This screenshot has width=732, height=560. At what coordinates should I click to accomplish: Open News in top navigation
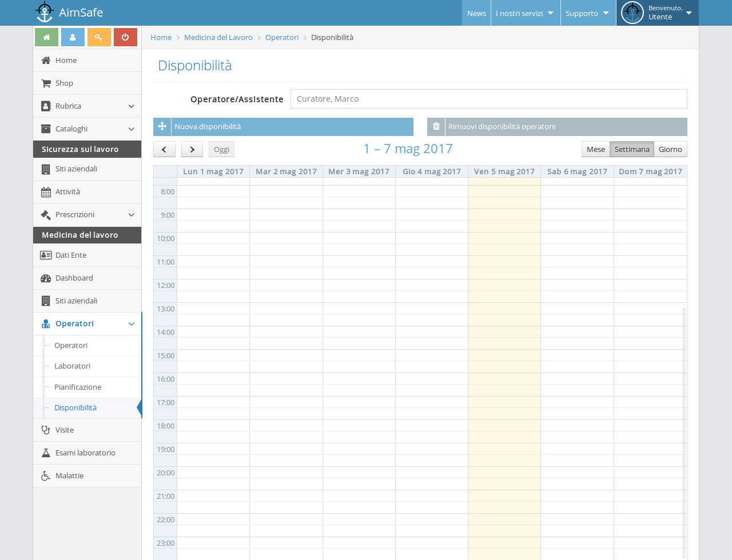point(476,13)
